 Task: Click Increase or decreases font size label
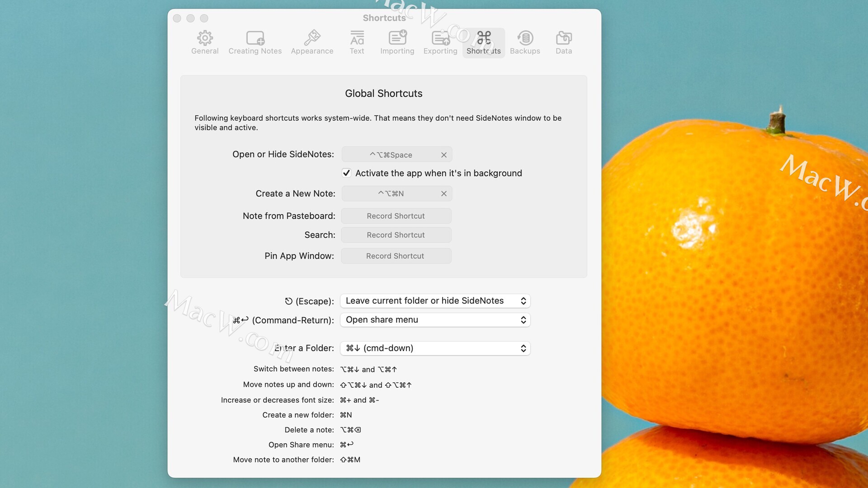278,400
